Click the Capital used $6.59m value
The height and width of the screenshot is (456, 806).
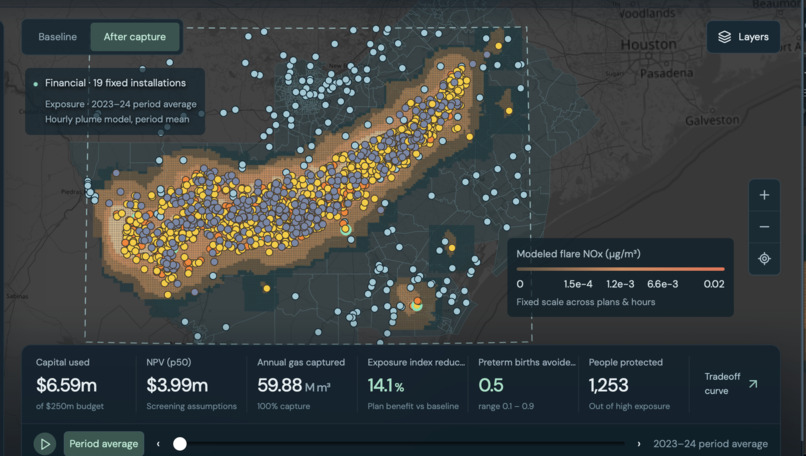(66, 385)
